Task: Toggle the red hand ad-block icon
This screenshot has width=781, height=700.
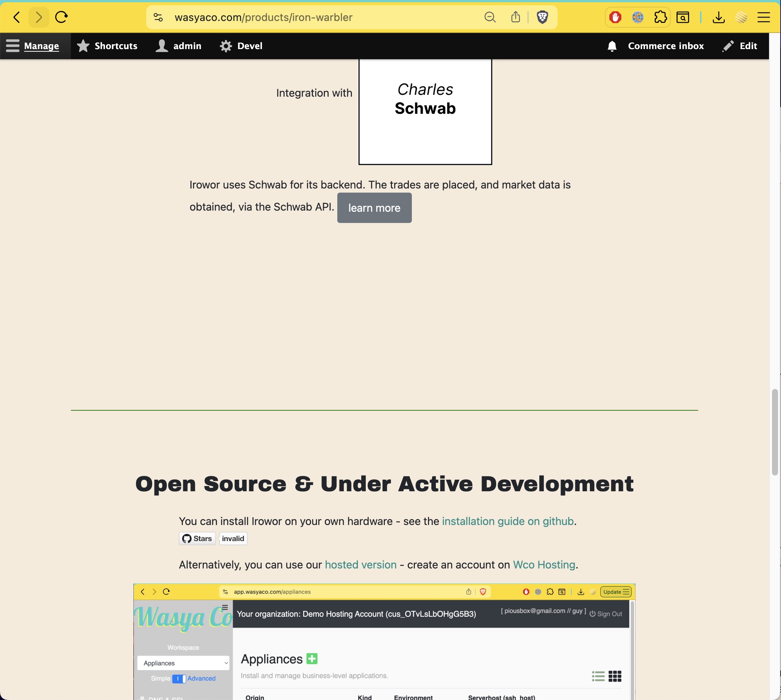Action: point(615,17)
